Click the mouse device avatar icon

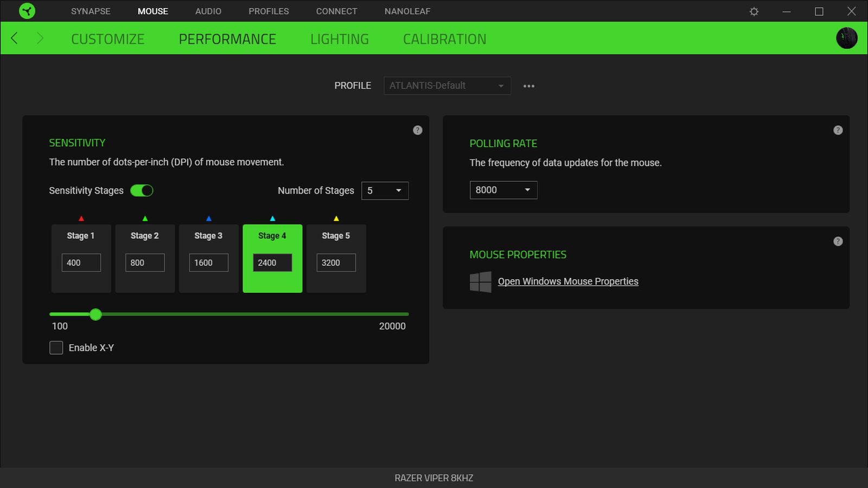pos(846,38)
